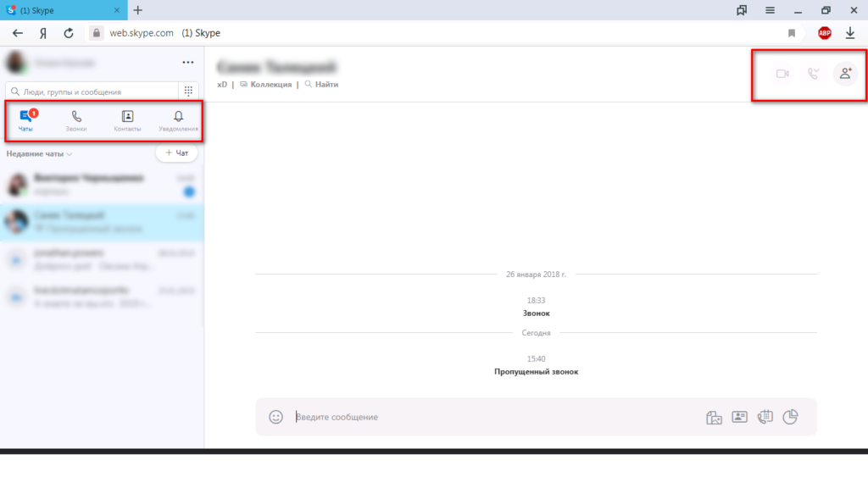The width and height of the screenshot is (868, 488).
Task: Open the dial pad next to search
Action: [x=189, y=91]
